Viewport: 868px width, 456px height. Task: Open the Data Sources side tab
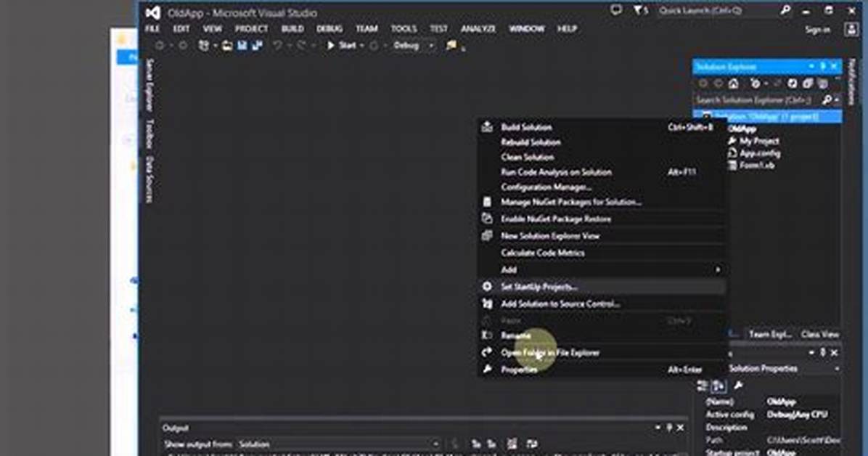tap(149, 179)
